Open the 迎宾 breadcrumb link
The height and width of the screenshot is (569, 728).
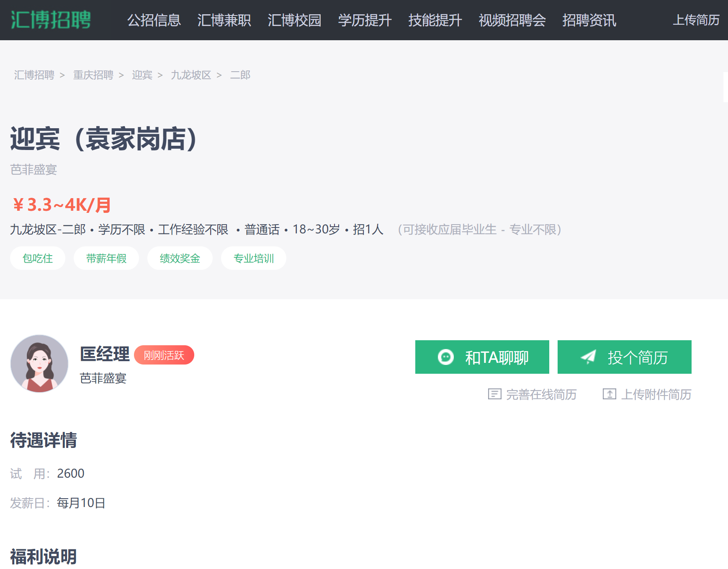point(142,75)
